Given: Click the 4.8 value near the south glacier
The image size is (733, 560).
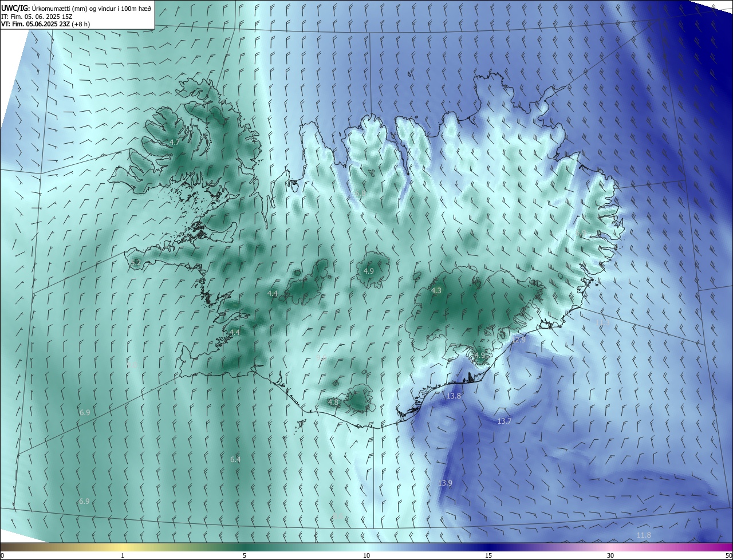Looking at the screenshot, I should [x=333, y=403].
